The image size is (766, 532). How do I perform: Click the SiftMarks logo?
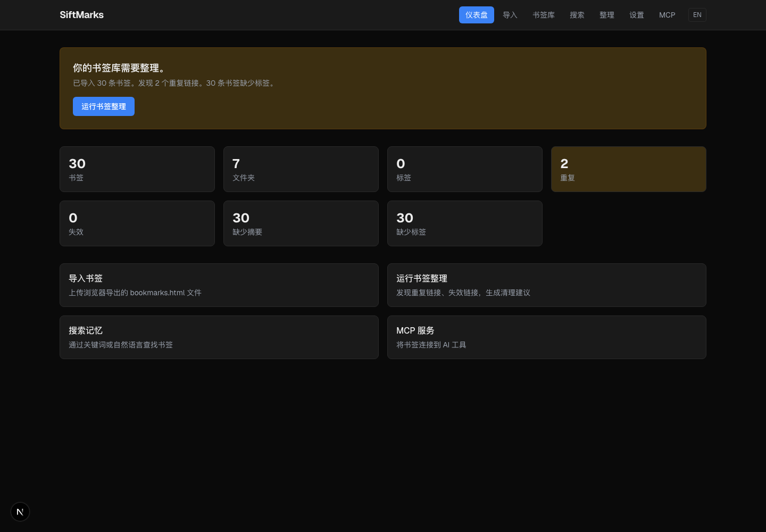coord(81,15)
